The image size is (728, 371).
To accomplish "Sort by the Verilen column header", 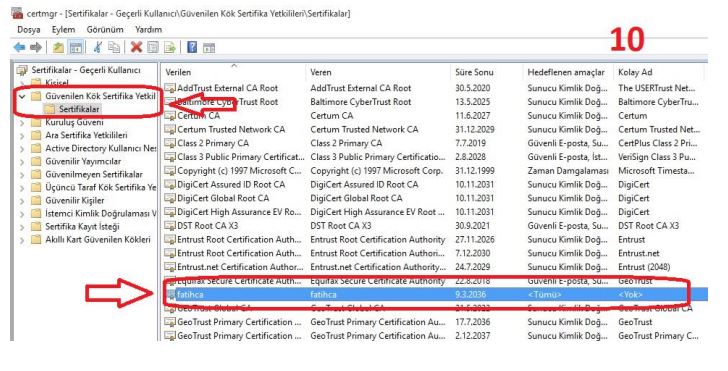I will pyautogui.click(x=234, y=72).
